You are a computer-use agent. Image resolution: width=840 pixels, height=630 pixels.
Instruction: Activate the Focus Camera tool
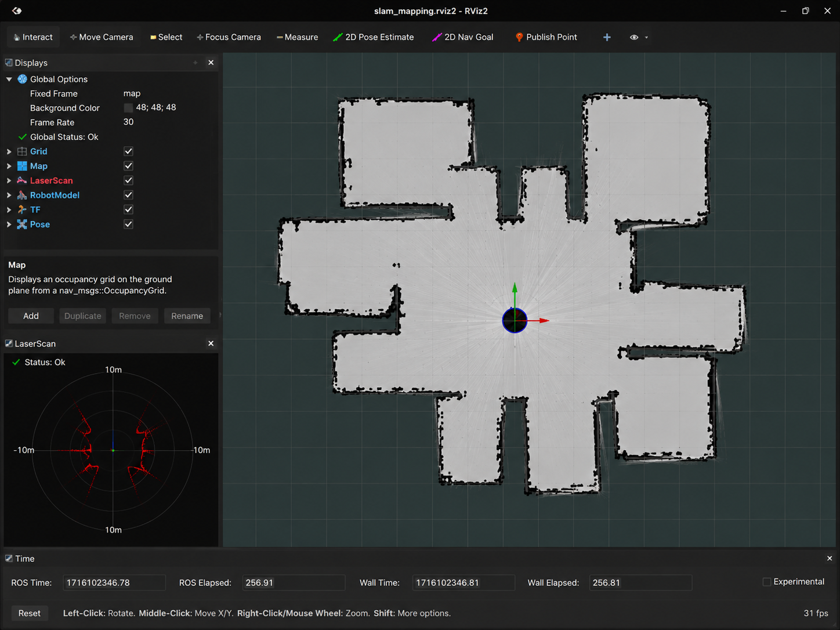pos(229,37)
